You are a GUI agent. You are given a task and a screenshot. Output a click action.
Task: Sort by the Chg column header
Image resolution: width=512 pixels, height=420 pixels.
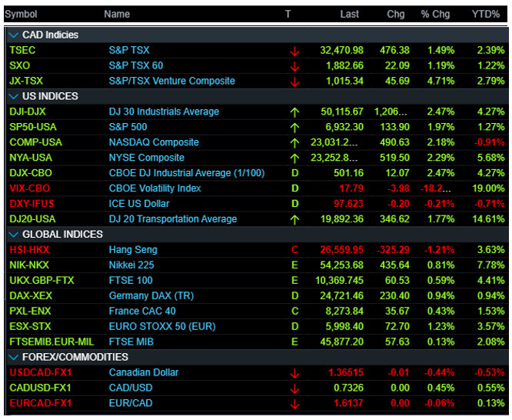396,15
